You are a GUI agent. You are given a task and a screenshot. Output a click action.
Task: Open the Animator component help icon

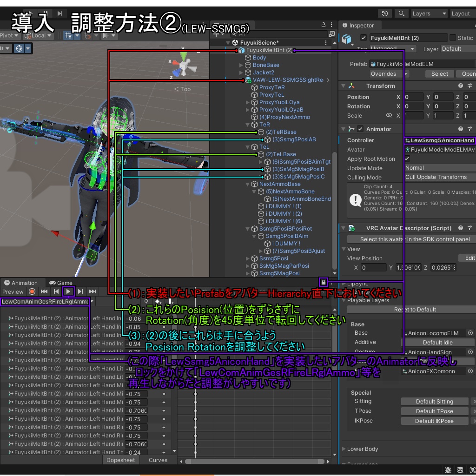pos(461,129)
